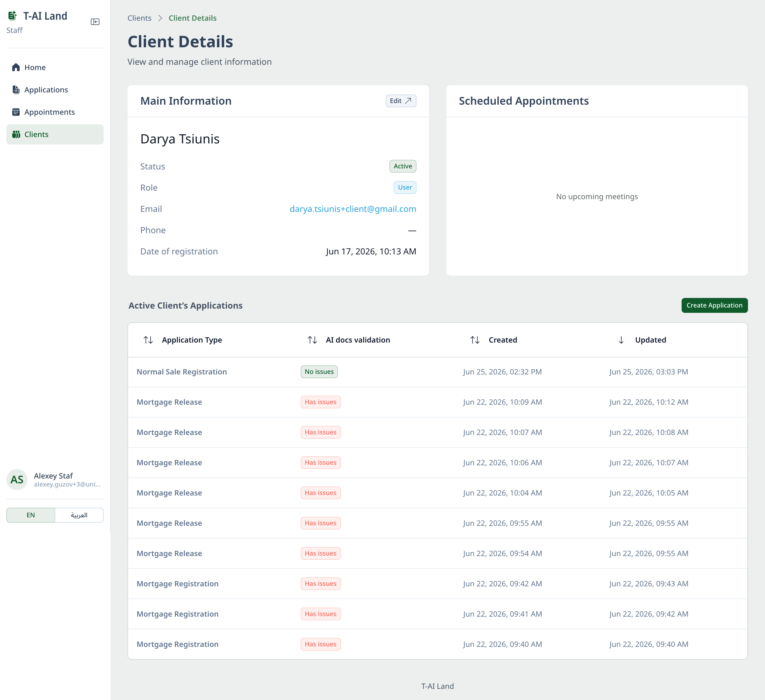Click the T-AI Land footer text
The image size is (765, 700).
pyautogui.click(x=437, y=686)
